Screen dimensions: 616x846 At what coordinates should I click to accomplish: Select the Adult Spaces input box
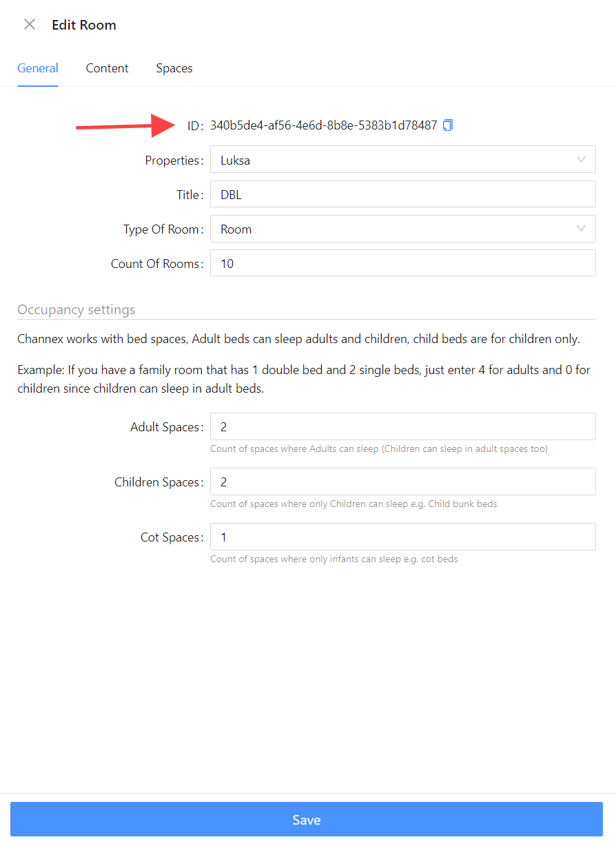tap(402, 426)
